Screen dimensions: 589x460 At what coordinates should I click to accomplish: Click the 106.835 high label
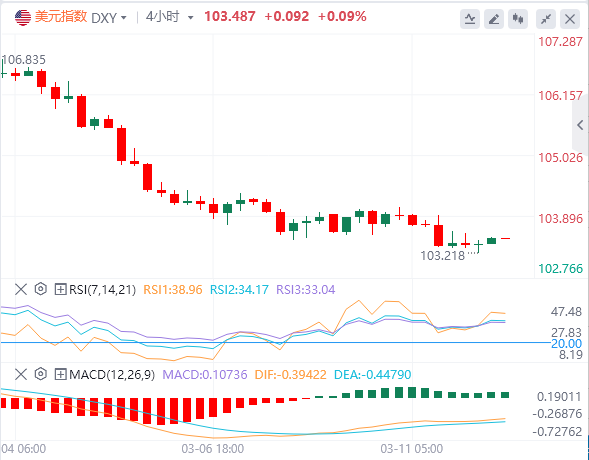(x=24, y=60)
